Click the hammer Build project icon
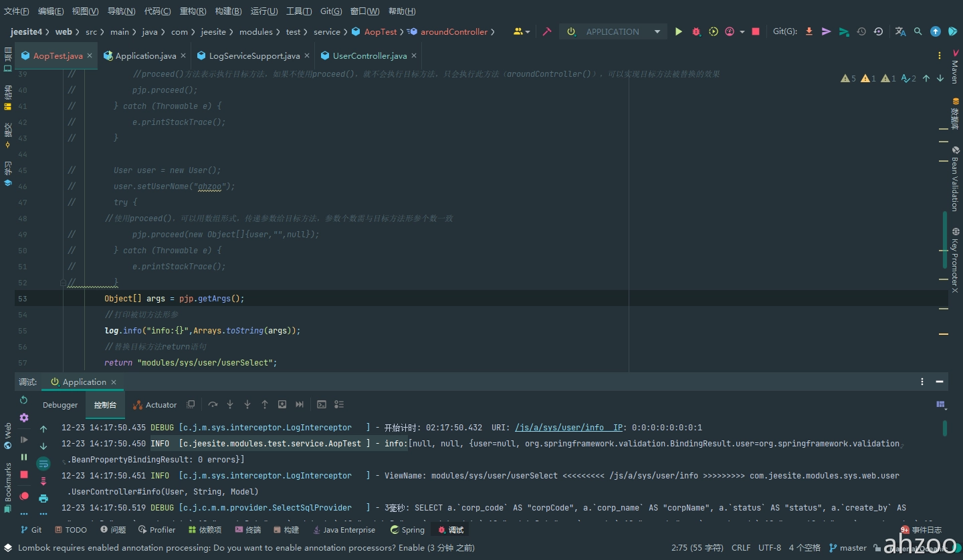Image resolution: width=963 pixels, height=560 pixels. point(547,31)
